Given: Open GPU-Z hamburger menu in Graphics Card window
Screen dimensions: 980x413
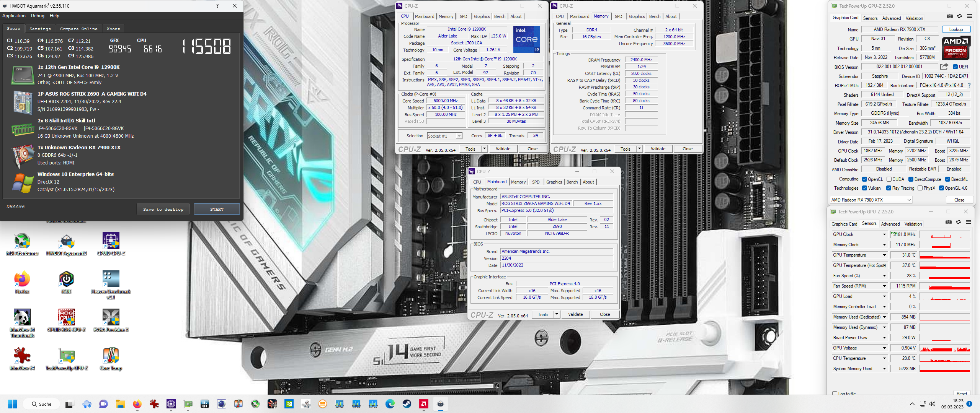Looking at the screenshot, I should coord(969,16).
